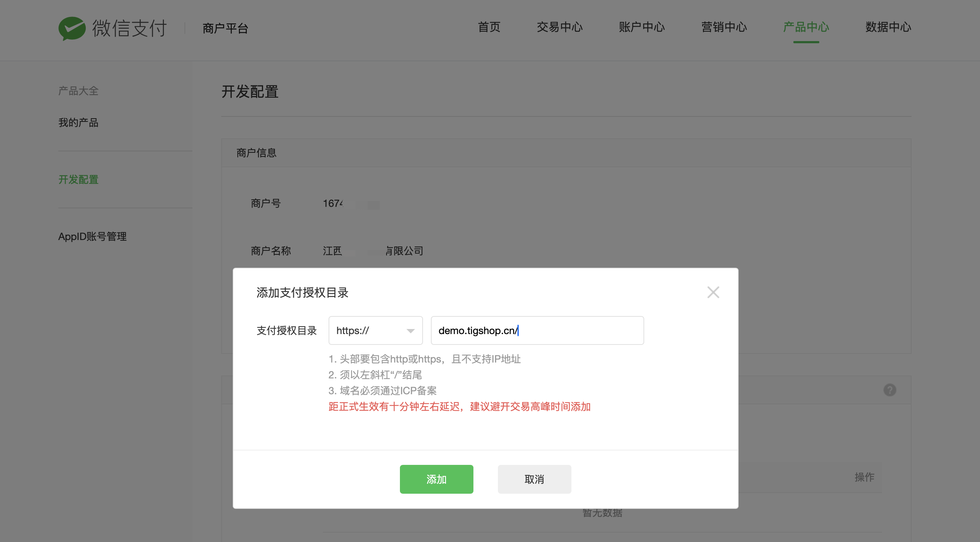Open the 账户中心 nav tab
Screen dimensions: 980x542
(642, 27)
